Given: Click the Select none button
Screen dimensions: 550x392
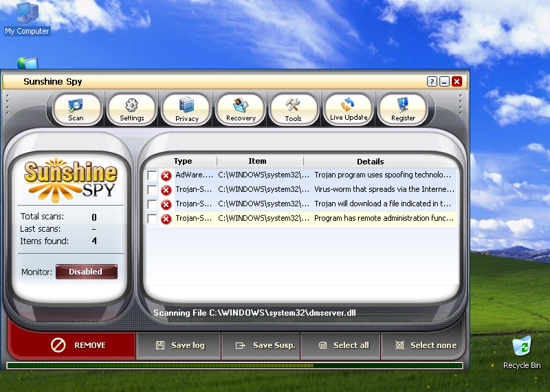Looking at the screenshot, I should pyautogui.click(x=422, y=345).
